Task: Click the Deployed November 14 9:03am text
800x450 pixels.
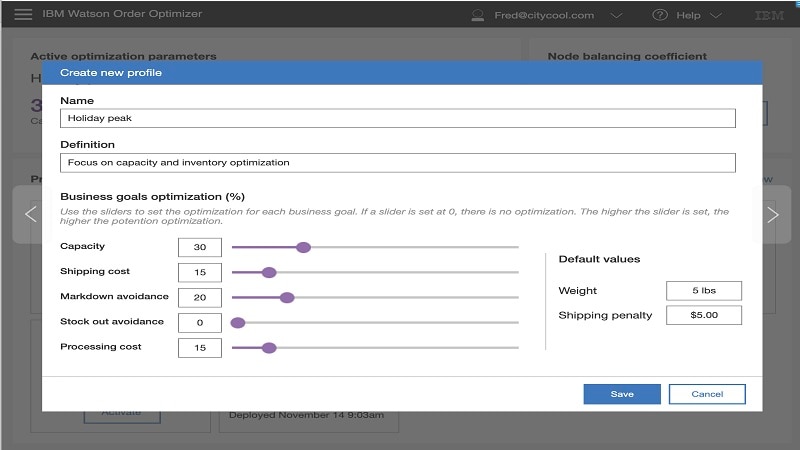Action: coord(306,415)
